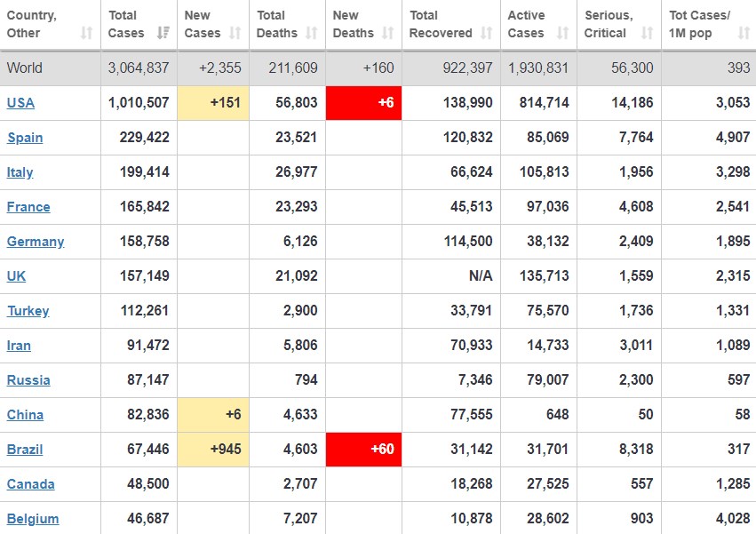Click New Deaths sort arrows
The width and height of the screenshot is (756, 534).
(387, 33)
